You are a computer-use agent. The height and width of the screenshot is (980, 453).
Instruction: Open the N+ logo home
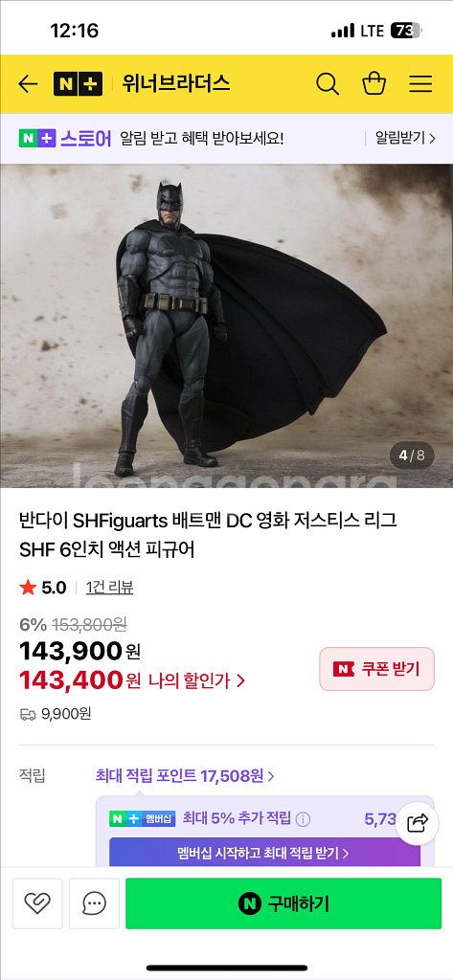tap(79, 84)
